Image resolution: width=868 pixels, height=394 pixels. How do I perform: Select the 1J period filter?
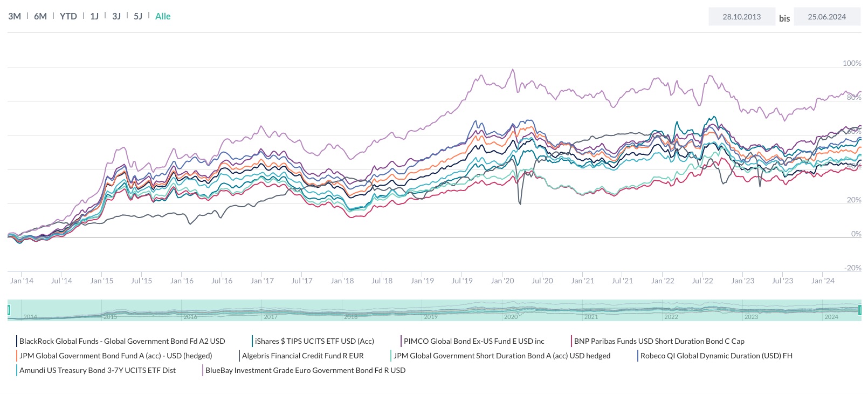(94, 16)
